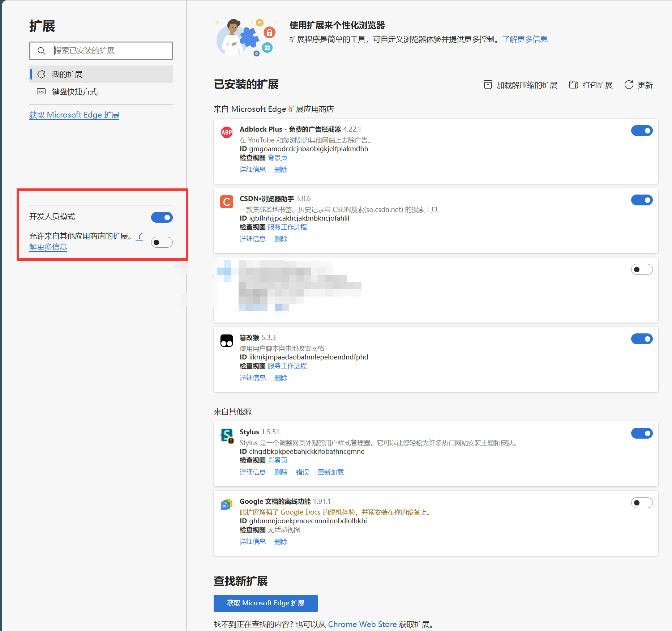Click the 打包扩展 button
Viewport: 672px width, 631px height.
(591, 85)
